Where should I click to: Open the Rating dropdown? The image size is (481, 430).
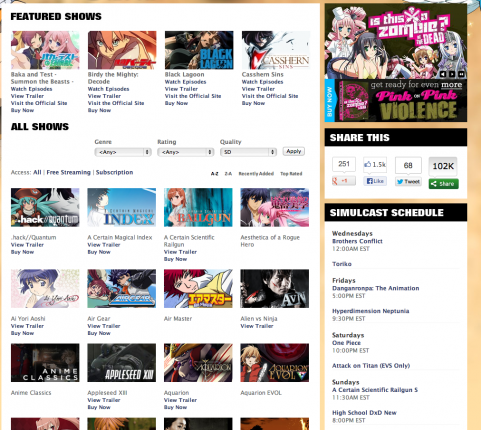pos(186,152)
